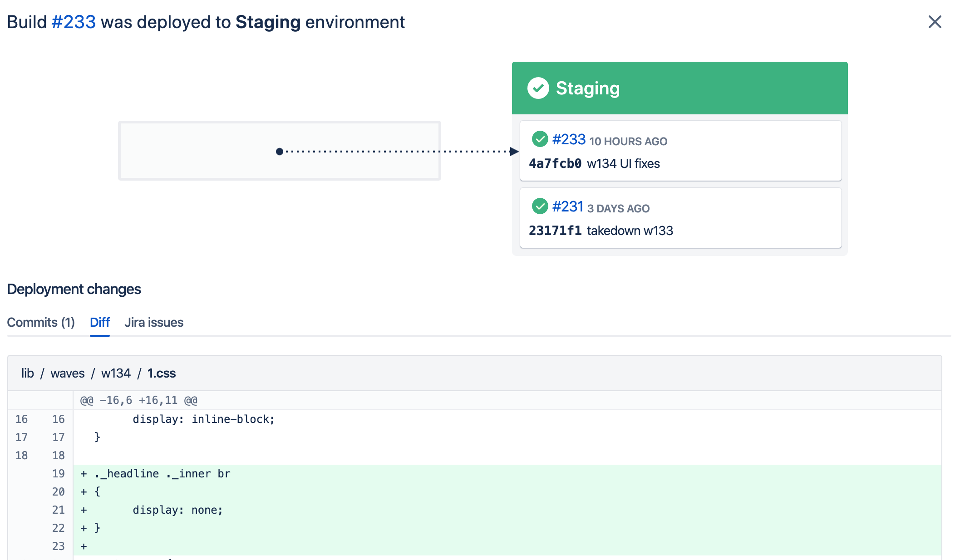Click commit hash 23171f1
Screen dimensions: 955x560
click(x=555, y=231)
